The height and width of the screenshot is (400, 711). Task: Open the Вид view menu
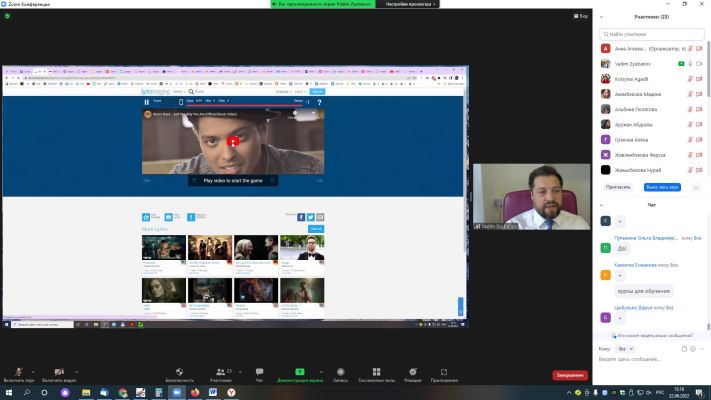pyautogui.click(x=581, y=16)
